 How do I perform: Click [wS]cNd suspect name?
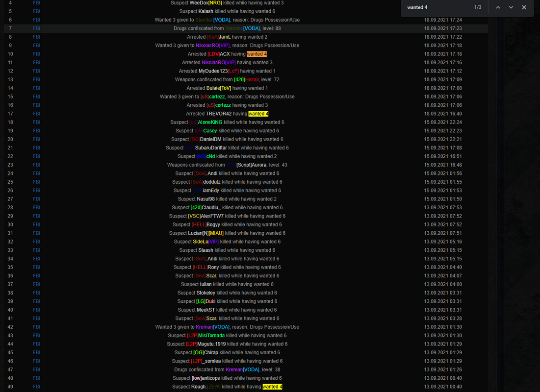(x=206, y=156)
